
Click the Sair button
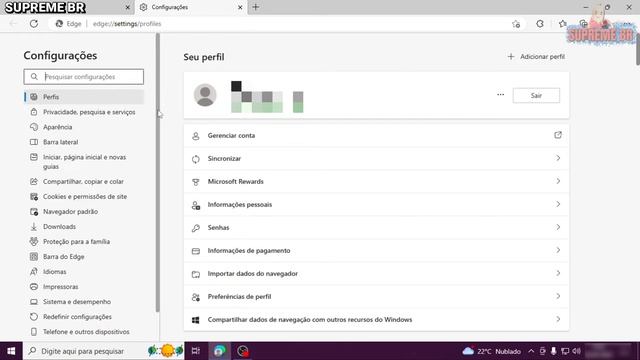(x=536, y=96)
